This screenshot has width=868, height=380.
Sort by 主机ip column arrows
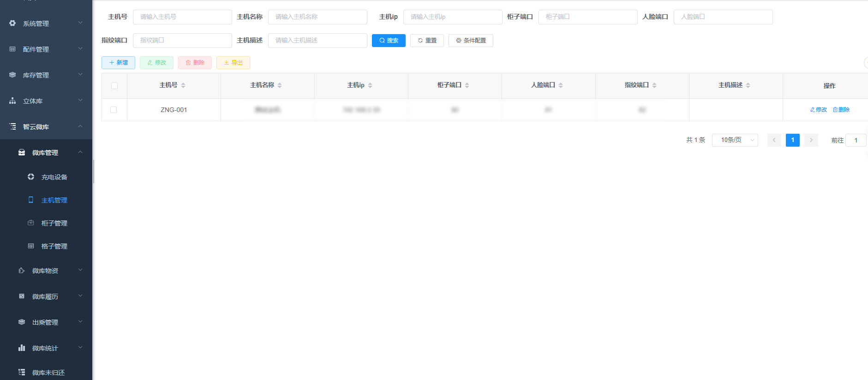coord(370,85)
